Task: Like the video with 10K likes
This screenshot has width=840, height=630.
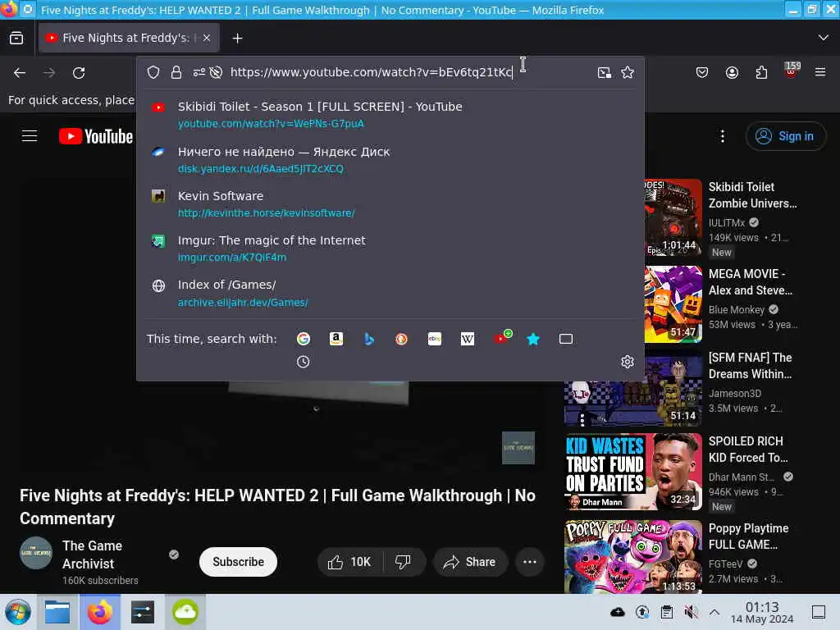Action: click(350, 561)
